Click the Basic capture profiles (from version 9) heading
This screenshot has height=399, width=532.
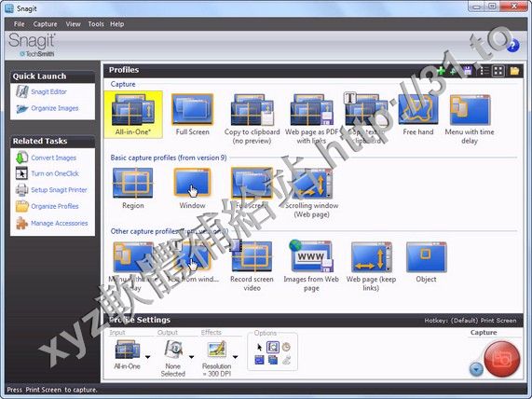point(169,158)
